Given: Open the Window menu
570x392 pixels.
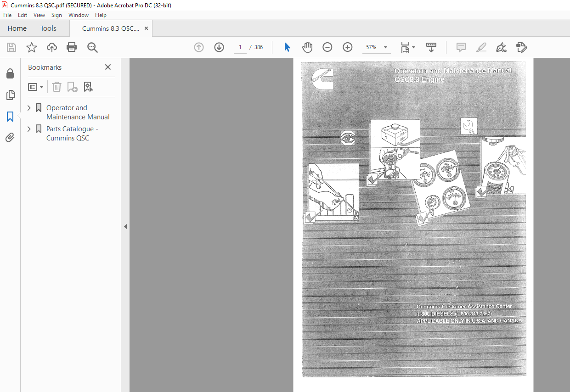Looking at the screenshot, I should click(x=79, y=15).
